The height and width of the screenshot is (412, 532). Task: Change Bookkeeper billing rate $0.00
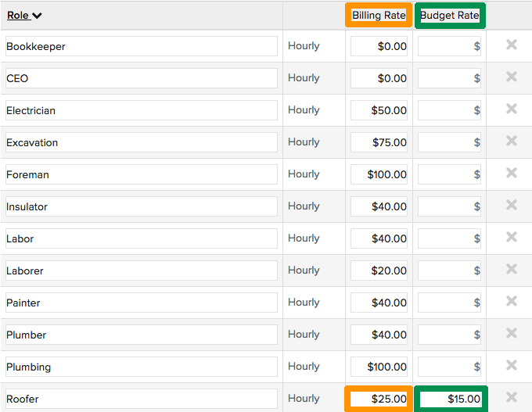pos(379,46)
